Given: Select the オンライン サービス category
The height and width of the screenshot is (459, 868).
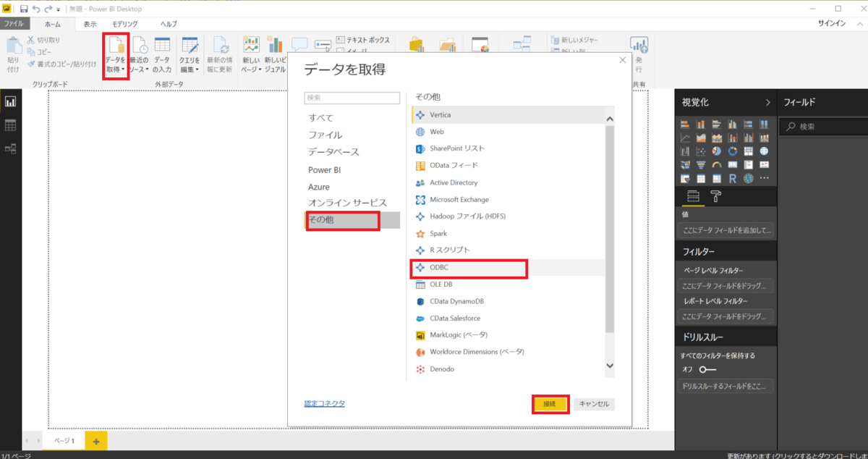Looking at the screenshot, I should click(347, 203).
